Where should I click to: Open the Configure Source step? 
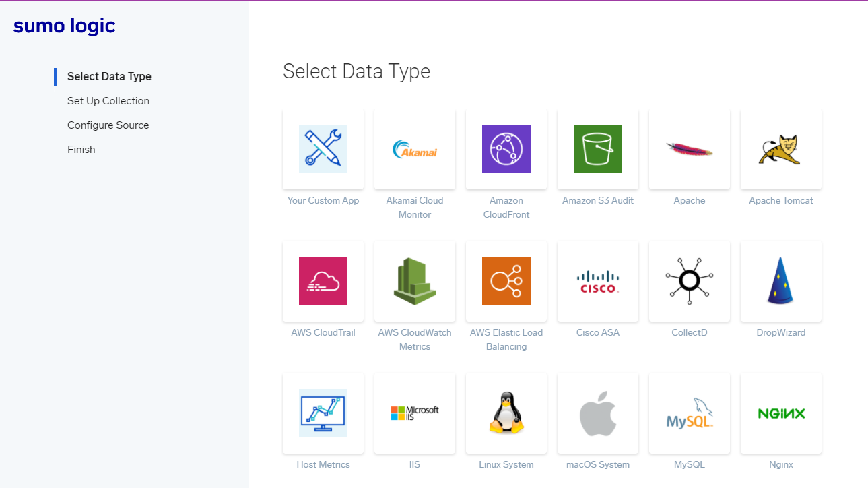point(108,125)
